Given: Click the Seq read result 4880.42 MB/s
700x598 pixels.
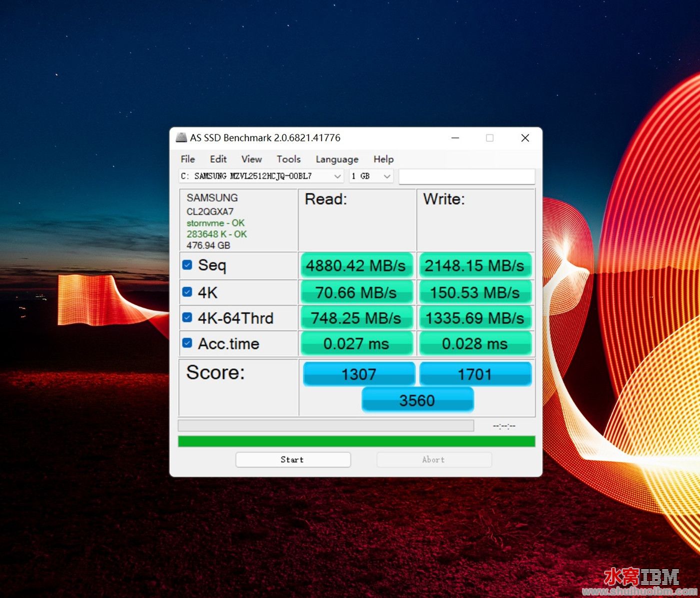Looking at the screenshot, I should coord(356,265).
